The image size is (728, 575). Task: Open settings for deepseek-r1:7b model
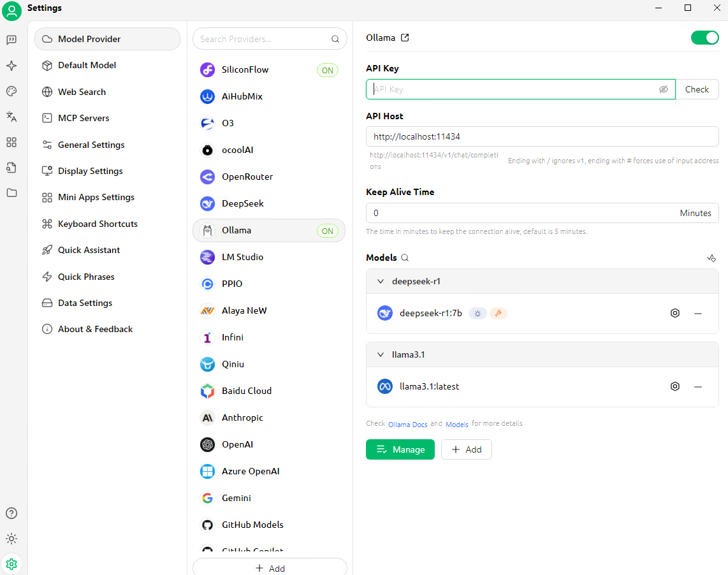click(675, 313)
